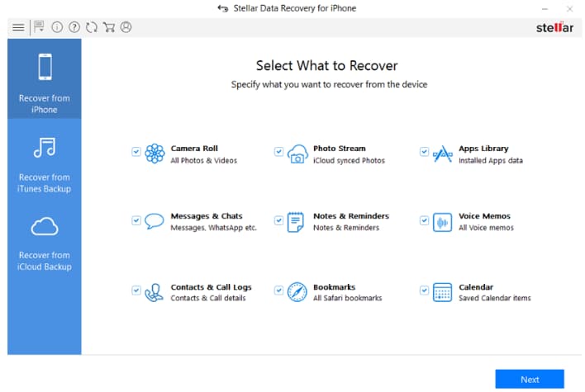585x392 pixels.
Task: Toggle the Notes & Reminders checkbox
Action: [278, 220]
